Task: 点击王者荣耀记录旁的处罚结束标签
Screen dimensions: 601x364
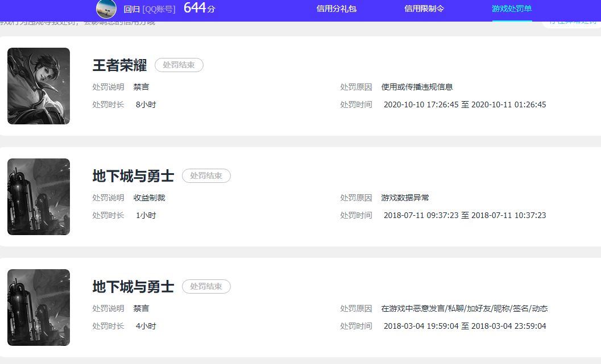Action: [179, 65]
